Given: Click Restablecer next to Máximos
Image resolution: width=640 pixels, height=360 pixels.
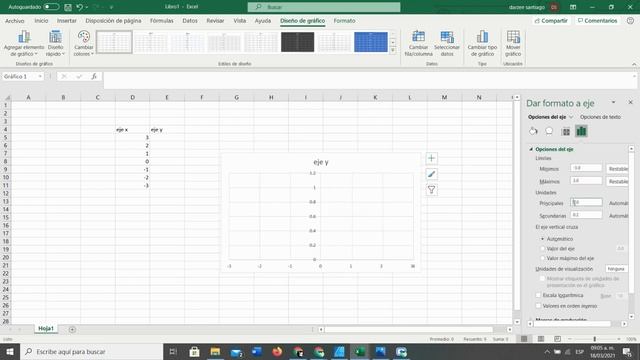Looking at the screenshot, I should coord(618,181).
